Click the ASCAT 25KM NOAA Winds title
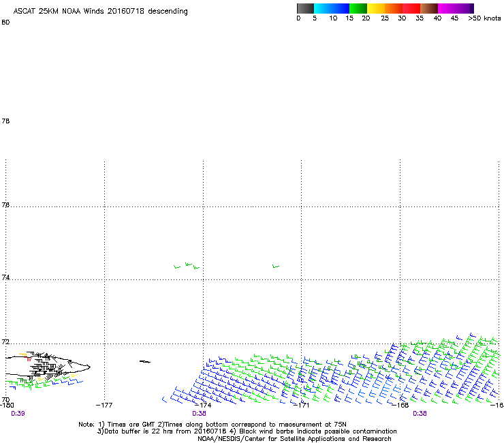 (100, 12)
